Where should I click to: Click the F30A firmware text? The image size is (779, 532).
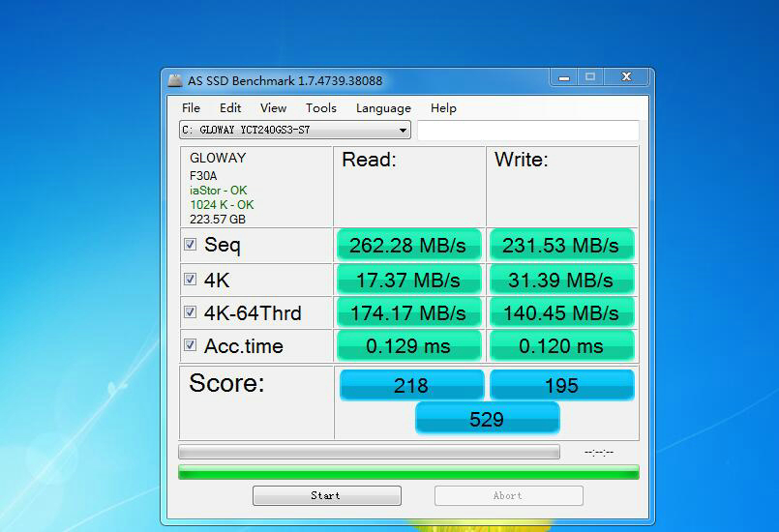coord(203,176)
